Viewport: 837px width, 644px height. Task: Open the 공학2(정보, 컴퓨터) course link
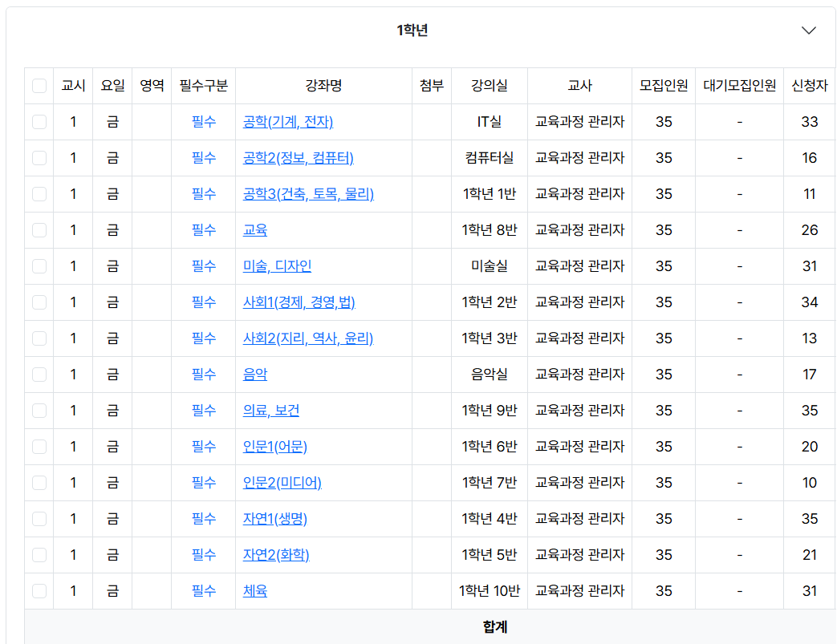point(298,158)
